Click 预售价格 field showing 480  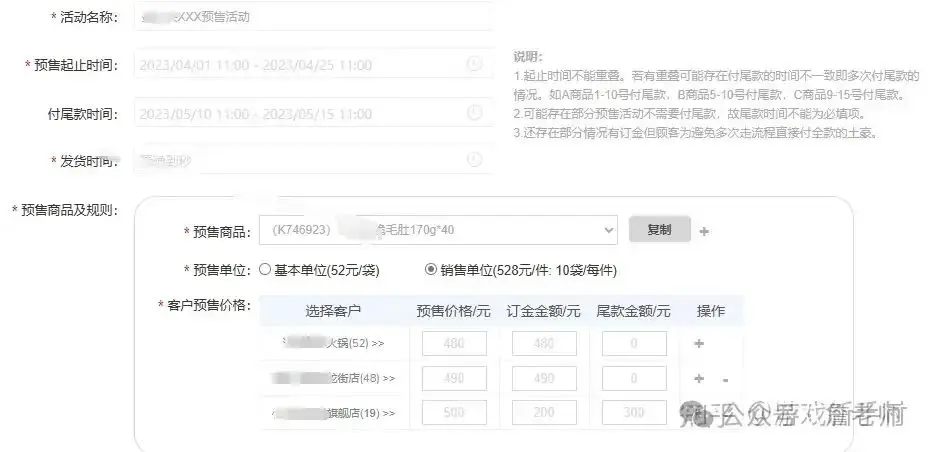click(454, 344)
